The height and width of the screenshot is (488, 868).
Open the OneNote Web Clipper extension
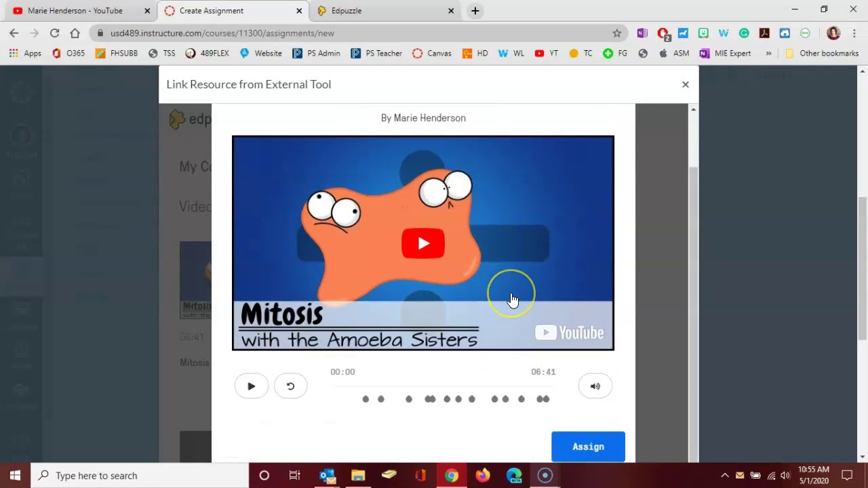(x=642, y=33)
